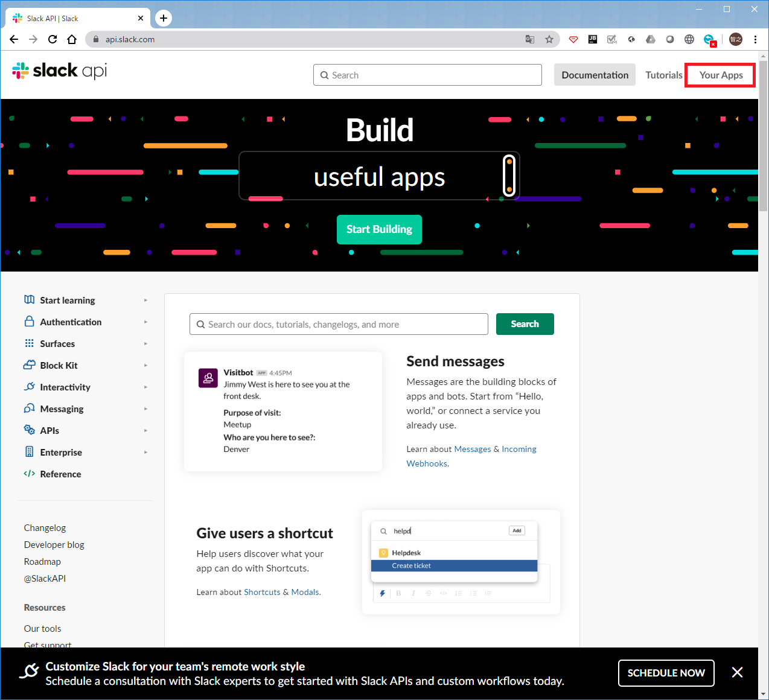Go back to previous page in browser
This screenshot has height=700, width=769.
[14, 39]
